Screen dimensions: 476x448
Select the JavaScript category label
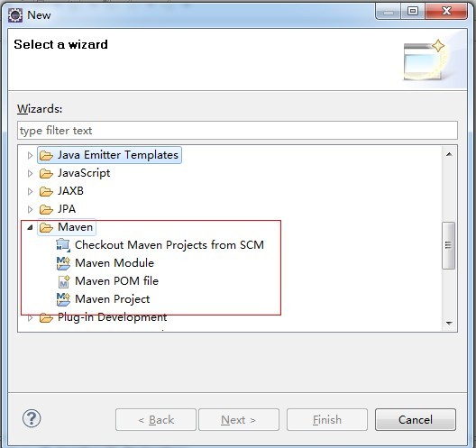(84, 173)
